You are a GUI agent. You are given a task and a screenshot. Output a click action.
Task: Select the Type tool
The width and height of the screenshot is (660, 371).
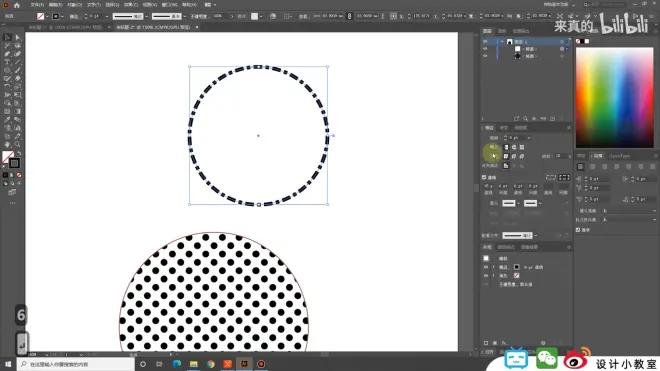click(7, 62)
